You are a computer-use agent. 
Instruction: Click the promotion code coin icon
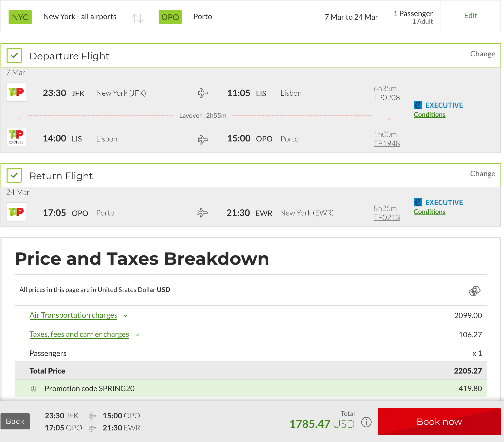point(33,389)
